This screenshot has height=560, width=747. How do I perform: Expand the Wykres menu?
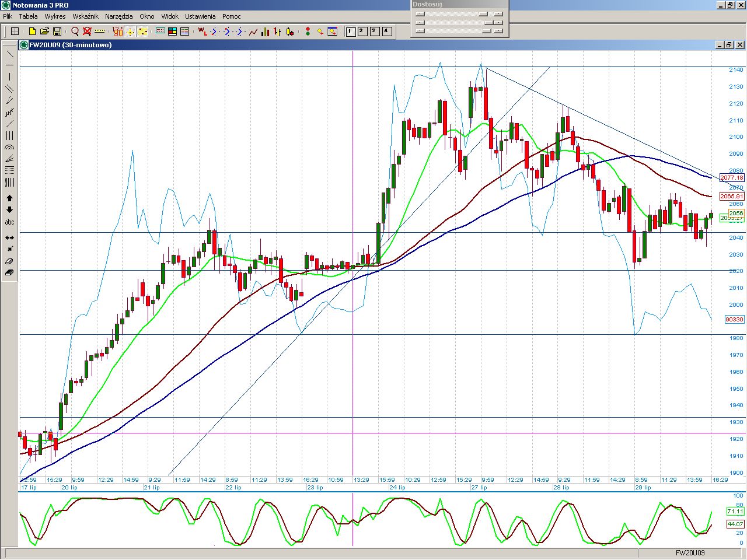[55, 16]
